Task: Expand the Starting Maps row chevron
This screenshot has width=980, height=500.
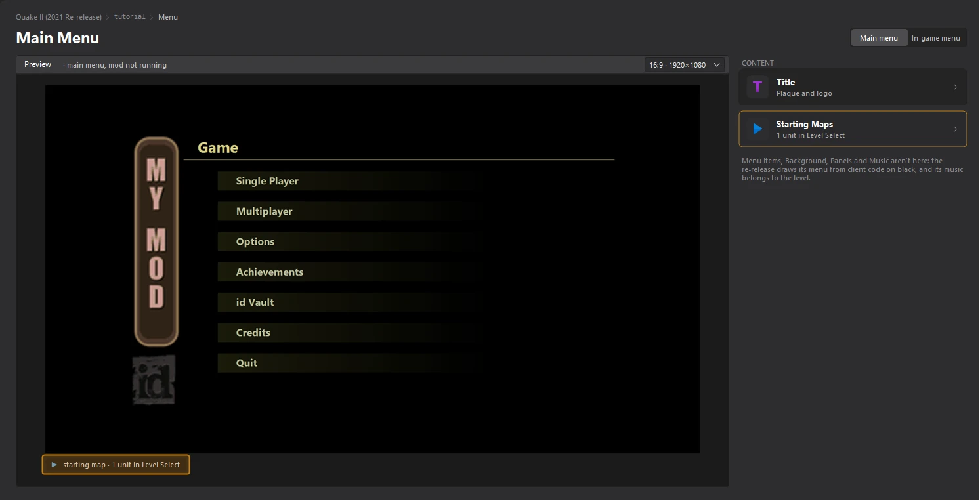Action: (955, 129)
